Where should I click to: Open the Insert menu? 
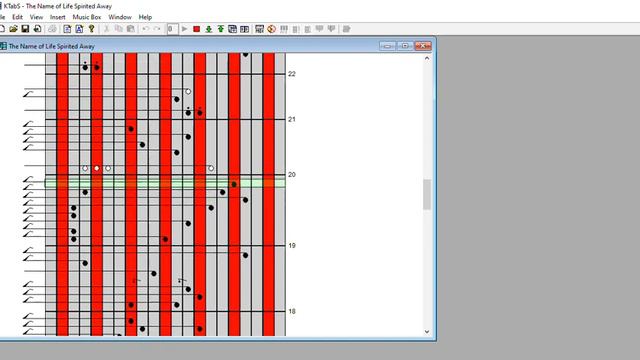(x=58, y=17)
